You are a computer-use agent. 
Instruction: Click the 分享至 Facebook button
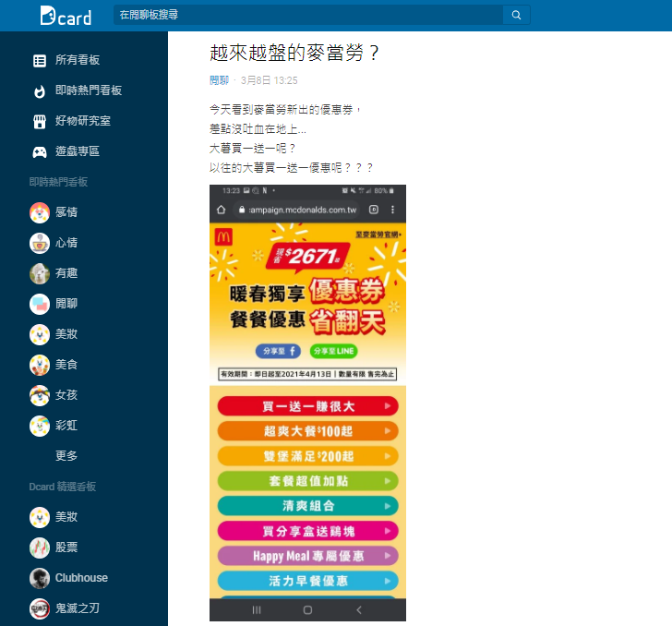pos(278,351)
